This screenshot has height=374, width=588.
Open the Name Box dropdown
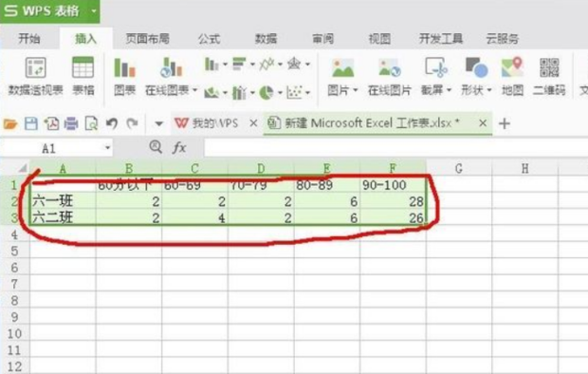(107, 148)
